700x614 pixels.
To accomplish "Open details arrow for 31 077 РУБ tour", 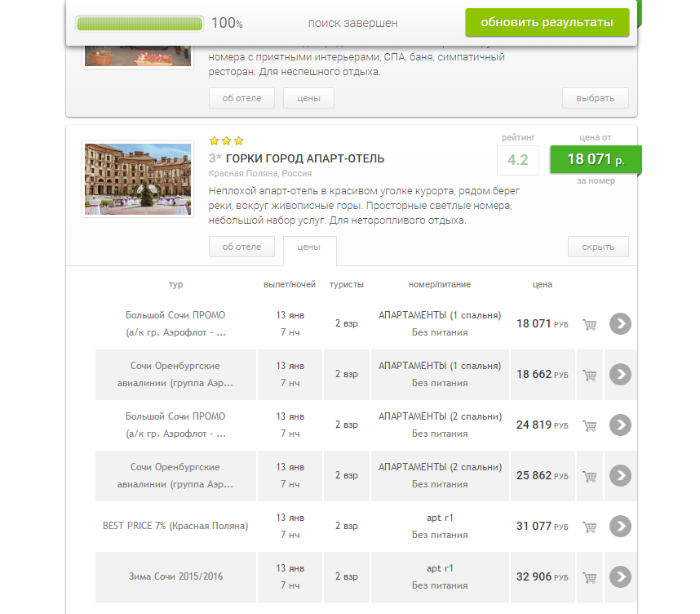I will (x=620, y=526).
